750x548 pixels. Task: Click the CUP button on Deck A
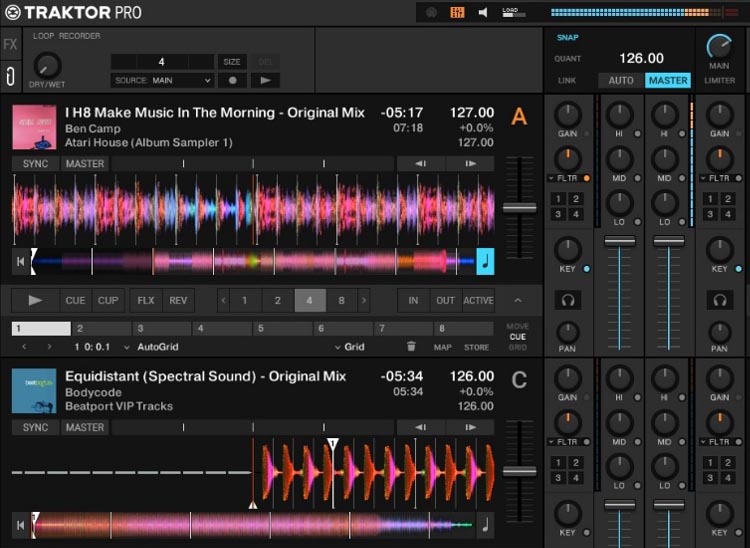(x=108, y=300)
